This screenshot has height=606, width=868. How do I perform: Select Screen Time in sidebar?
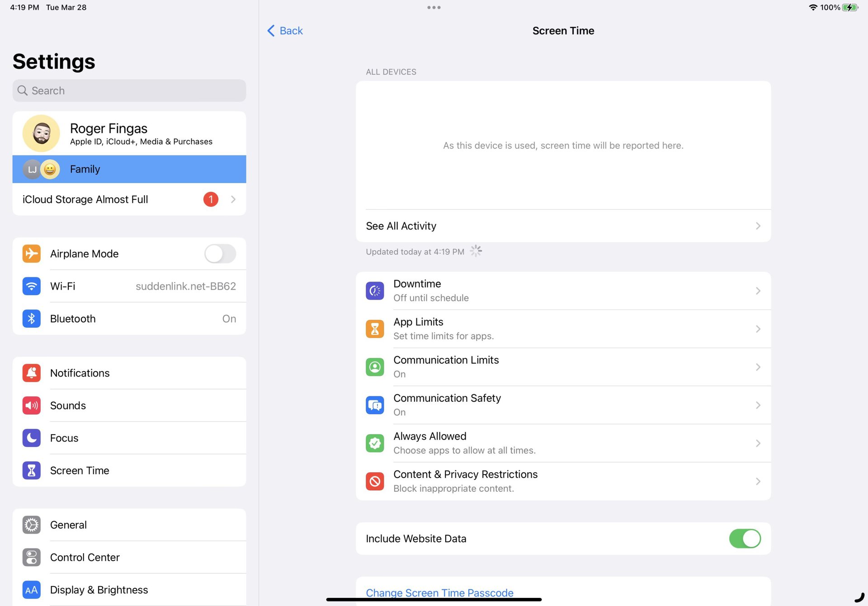tap(80, 470)
